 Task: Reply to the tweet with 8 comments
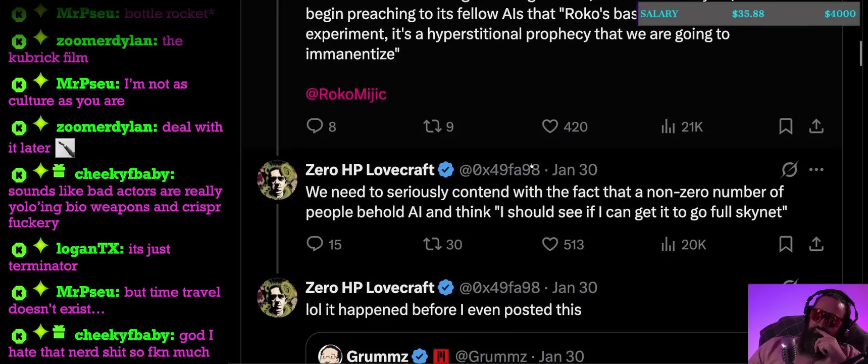tap(315, 126)
